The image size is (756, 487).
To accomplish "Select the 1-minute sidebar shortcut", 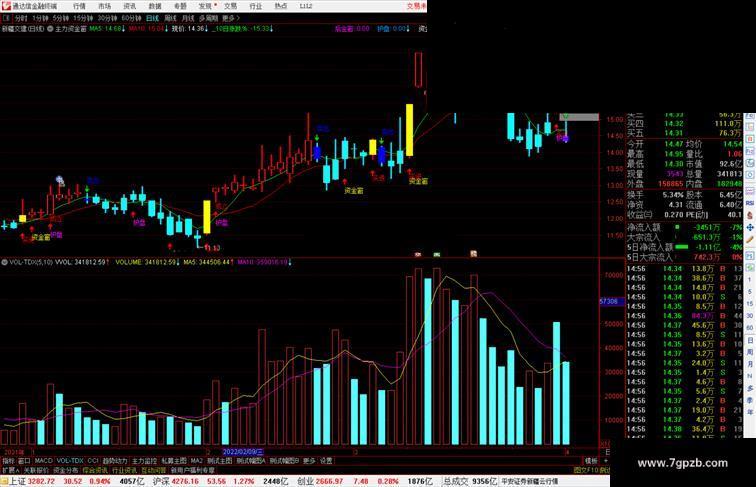I will pyautogui.click(x=750, y=280).
